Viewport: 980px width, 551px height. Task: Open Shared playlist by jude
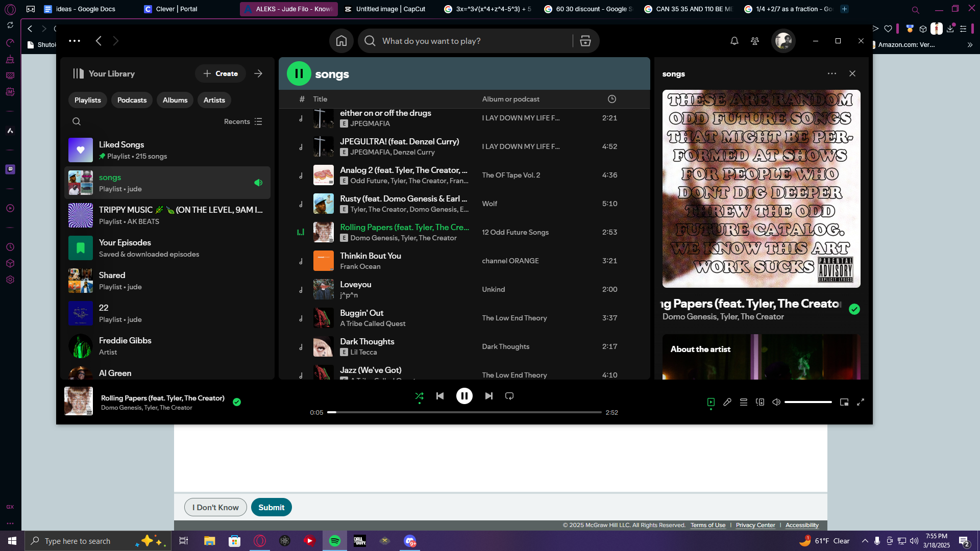(x=167, y=281)
